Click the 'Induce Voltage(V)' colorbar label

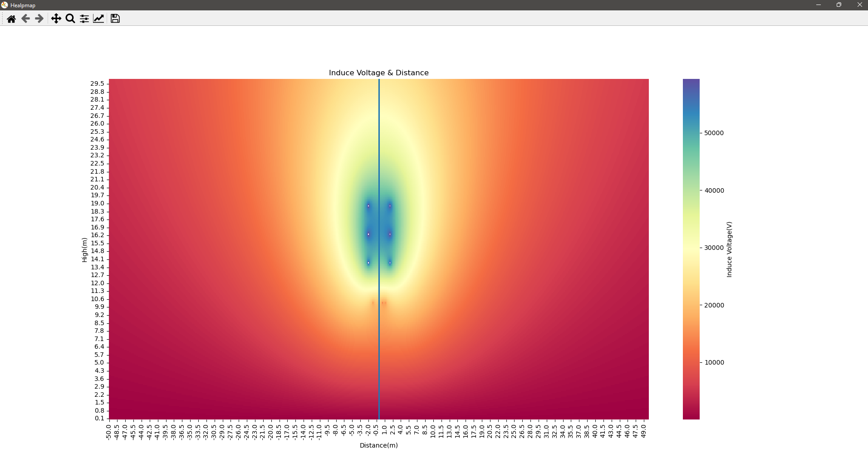(x=729, y=249)
